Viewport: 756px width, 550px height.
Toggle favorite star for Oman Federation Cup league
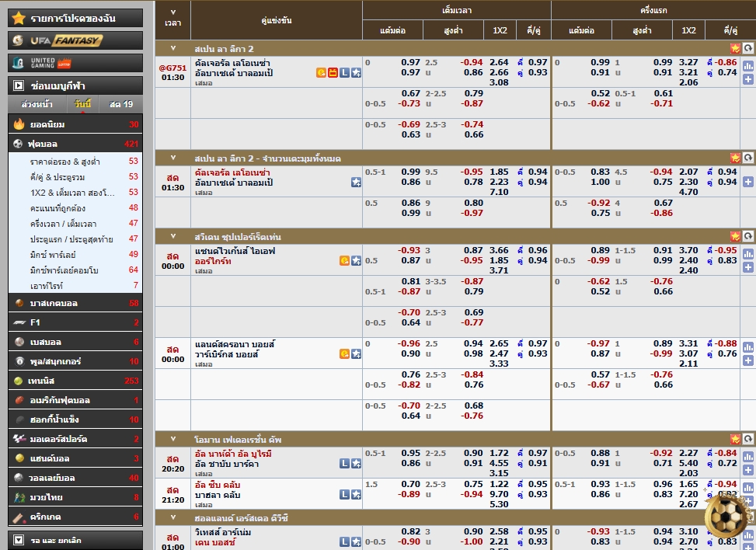(735, 439)
